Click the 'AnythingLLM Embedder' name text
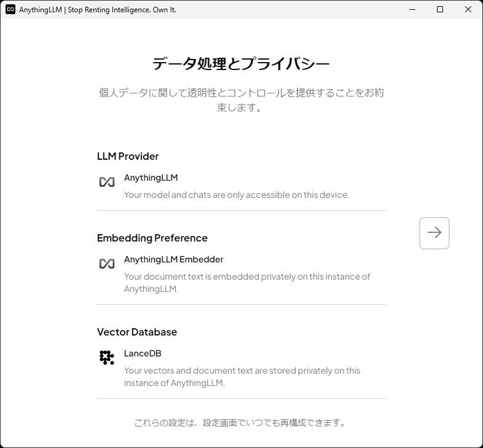This screenshot has width=483, height=448. click(174, 259)
